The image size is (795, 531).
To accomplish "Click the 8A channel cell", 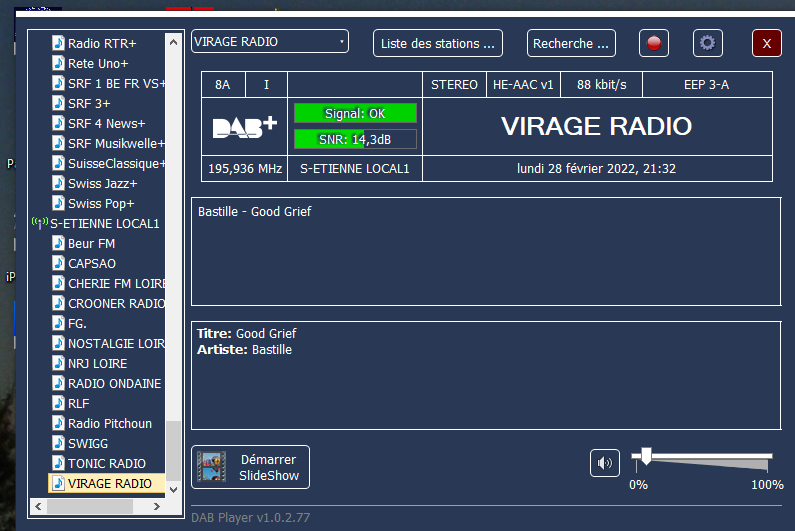I will click(x=223, y=85).
